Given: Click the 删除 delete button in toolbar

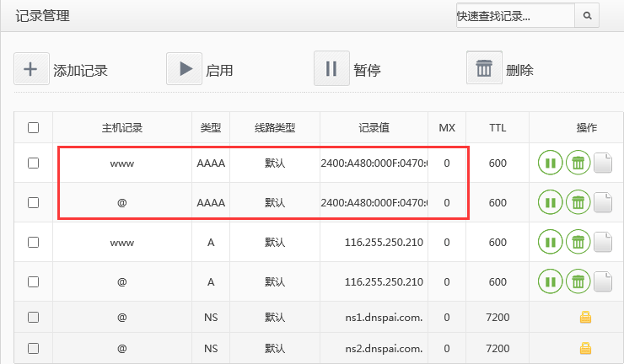Looking at the screenshot, I should [484, 69].
